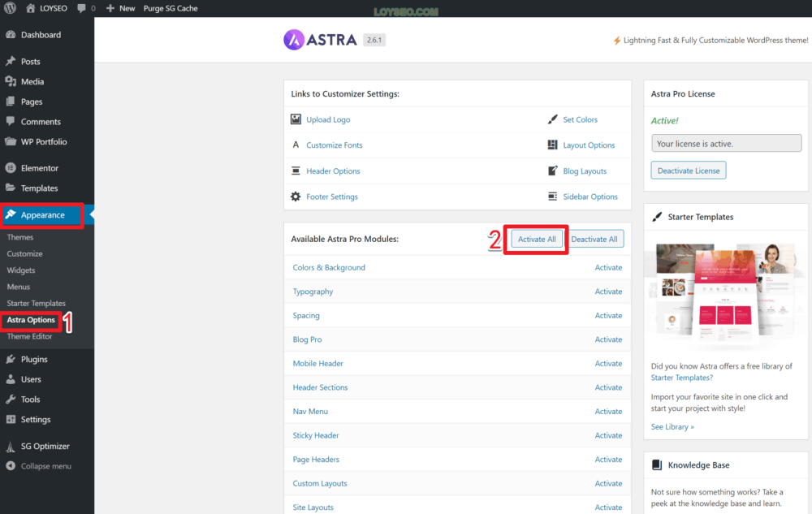Image resolution: width=812 pixels, height=514 pixels.
Task: Open the Footer Settings link
Action: click(332, 197)
